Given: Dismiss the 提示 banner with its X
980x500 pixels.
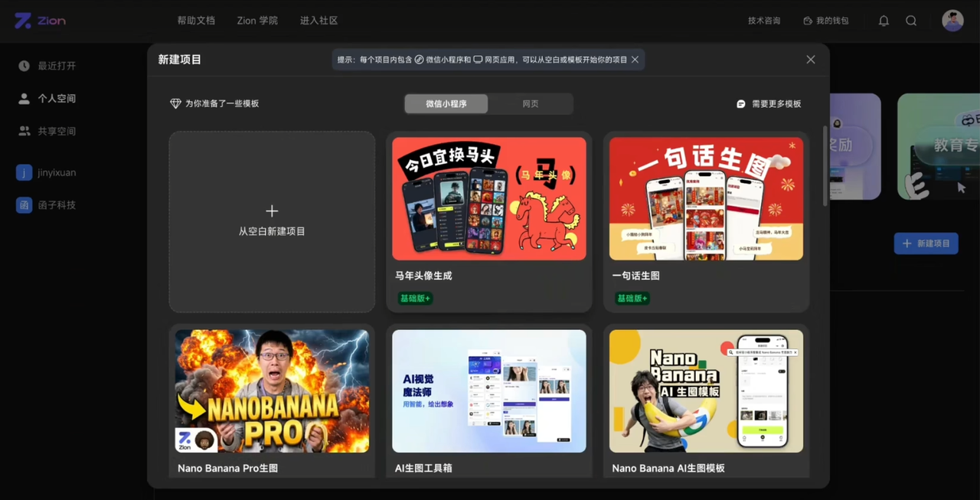Looking at the screenshot, I should click(635, 60).
